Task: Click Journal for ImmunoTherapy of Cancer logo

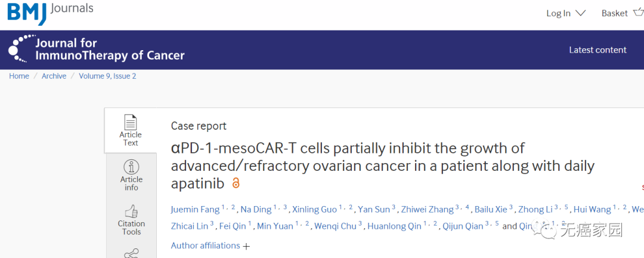Action: pyautogui.click(x=97, y=50)
